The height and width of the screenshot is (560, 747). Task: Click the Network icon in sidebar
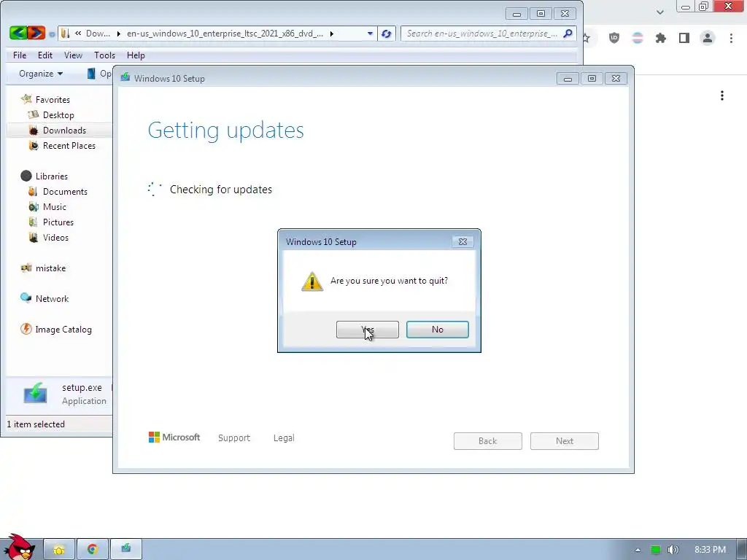[26, 298]
